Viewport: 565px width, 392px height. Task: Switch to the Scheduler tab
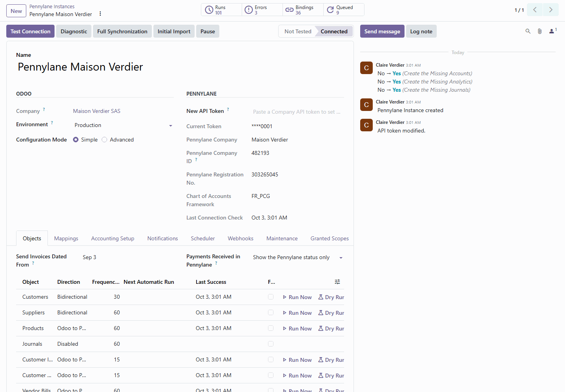coord(203,238)
